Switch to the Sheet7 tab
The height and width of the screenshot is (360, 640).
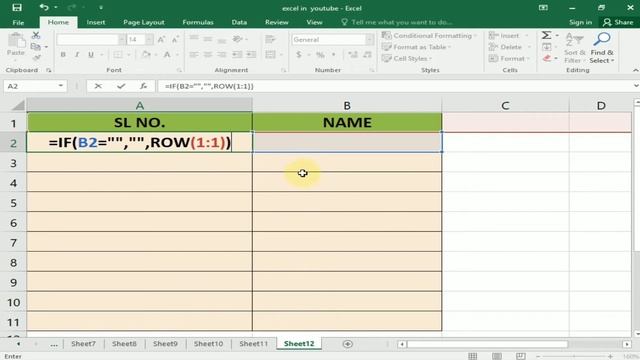tap(83, 344)
